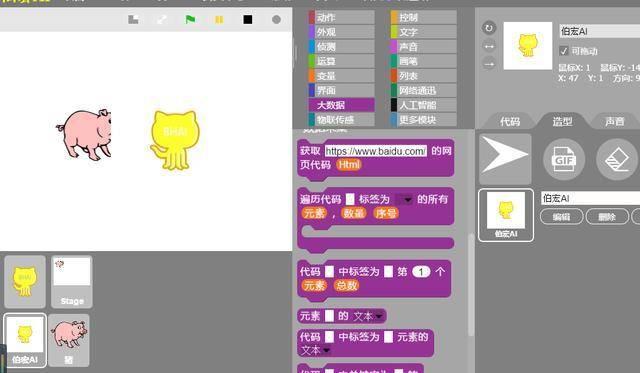Select the pig sprite in sprite list
This screenshot has height=373, width=640.
tap(69, 340)
